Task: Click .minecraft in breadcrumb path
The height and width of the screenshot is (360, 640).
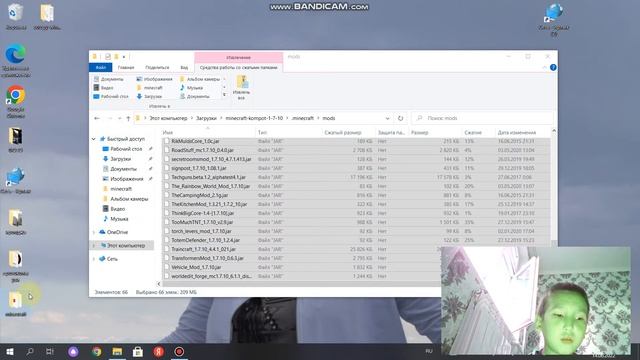Action: point(303,118)
